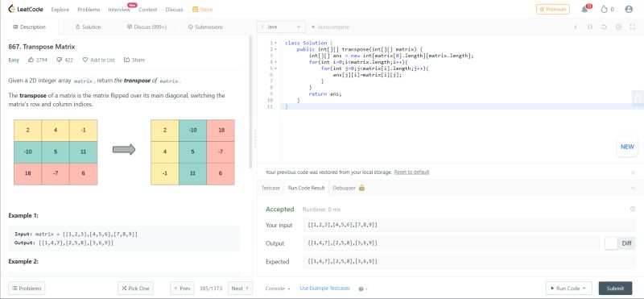Downvote with the thumbs-down icon
The height and width of the screenshot is (299, 644).
(x=59, y=60)
